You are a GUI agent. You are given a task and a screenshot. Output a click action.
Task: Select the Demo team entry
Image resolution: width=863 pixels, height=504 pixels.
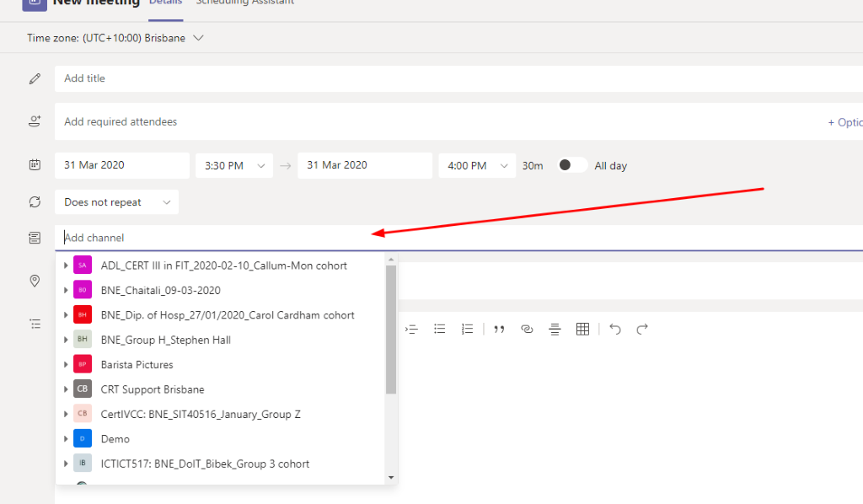click(221, 438)
